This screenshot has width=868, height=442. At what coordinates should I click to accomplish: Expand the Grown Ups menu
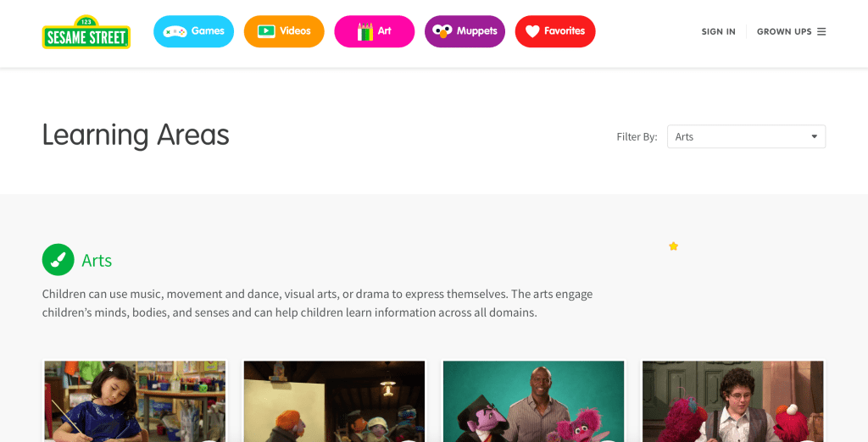[784, 31]
